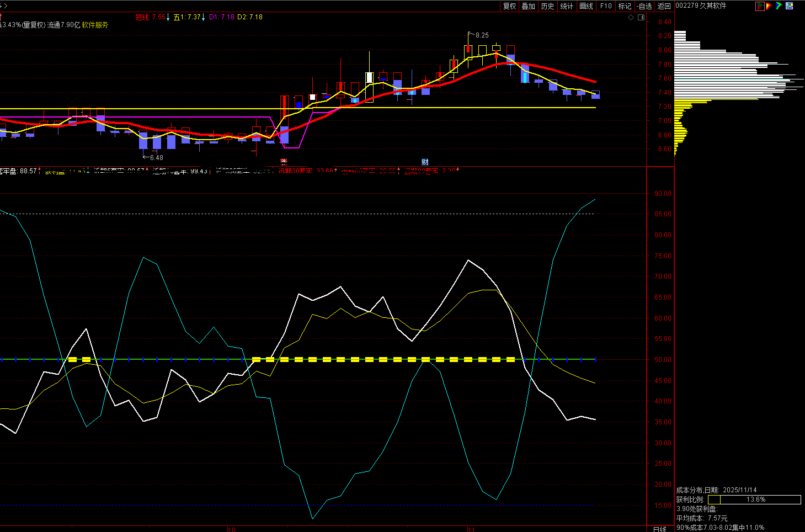The height and width of the screenshot is (532, 805).
Task: Open the cost distribution chip icon
Action: 760,6
